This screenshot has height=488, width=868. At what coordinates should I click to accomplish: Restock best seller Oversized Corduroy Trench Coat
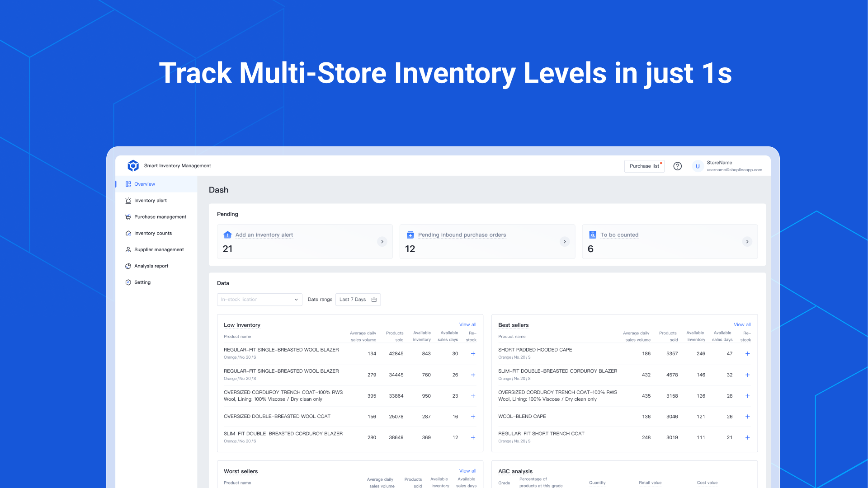click(747, 396)
